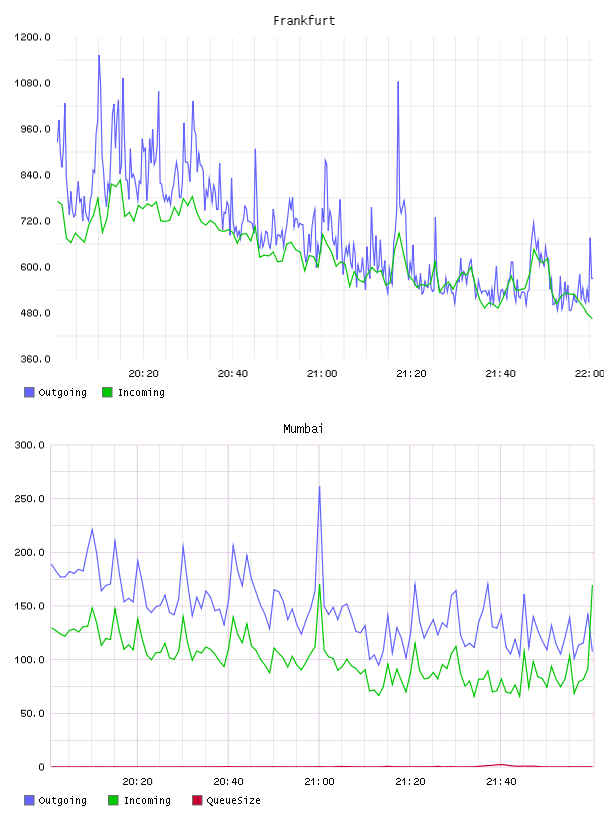The height and width of the screenshot is (816, 608).
Task: Click the 600.0 y-axis label on Frankfurt chart
Action: tap(35, 267)
